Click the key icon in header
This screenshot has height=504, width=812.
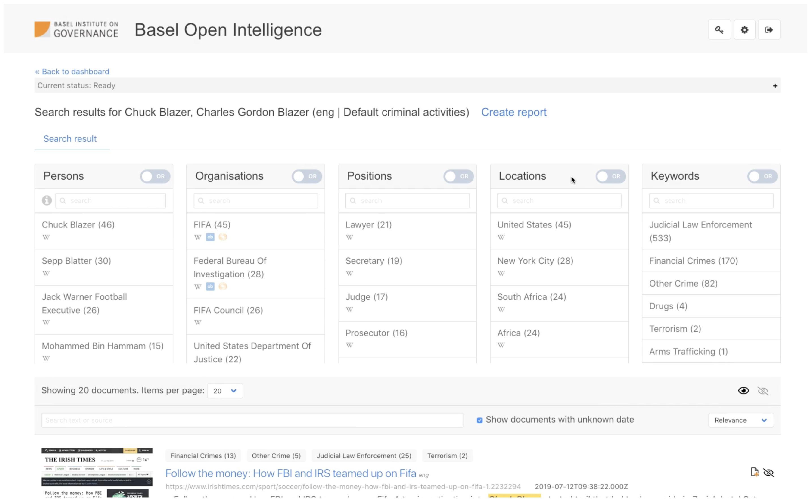tap(719, 30)
